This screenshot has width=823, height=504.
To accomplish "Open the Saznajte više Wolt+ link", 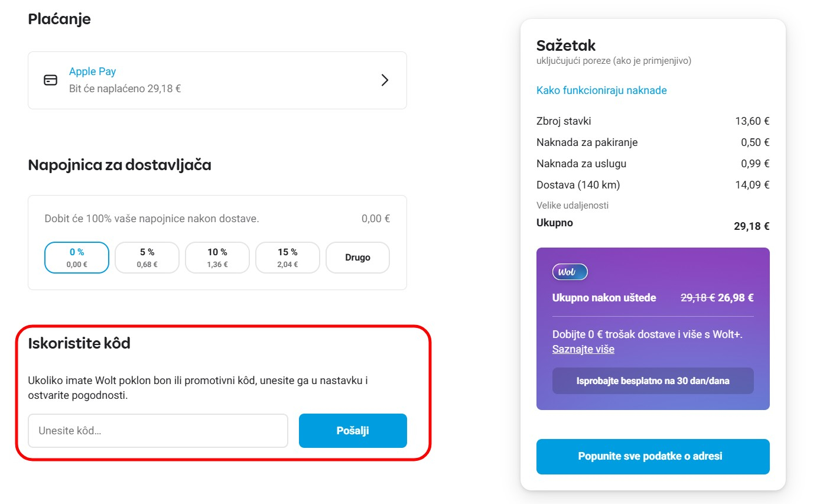I will click(x=583, y=349).
